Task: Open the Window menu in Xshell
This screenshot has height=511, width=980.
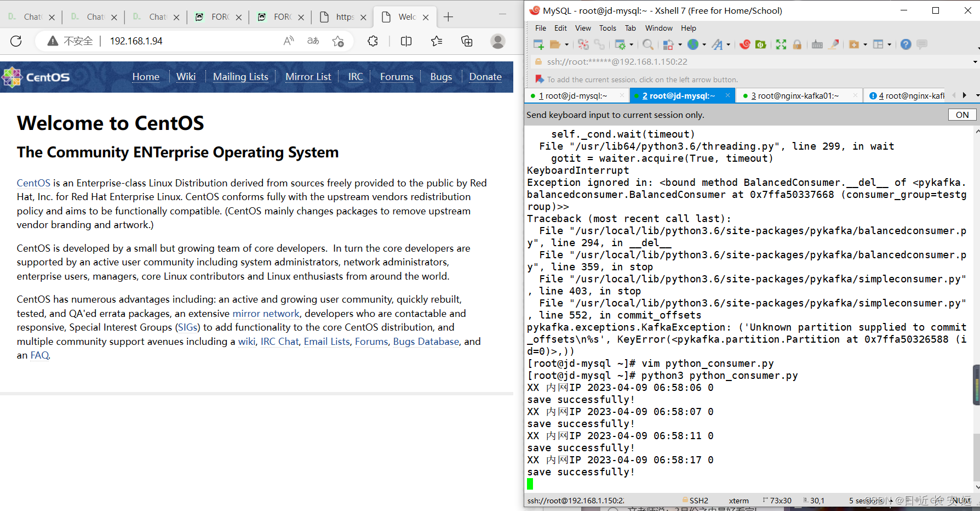Action: pyautogui.click(x=658, y=28)
